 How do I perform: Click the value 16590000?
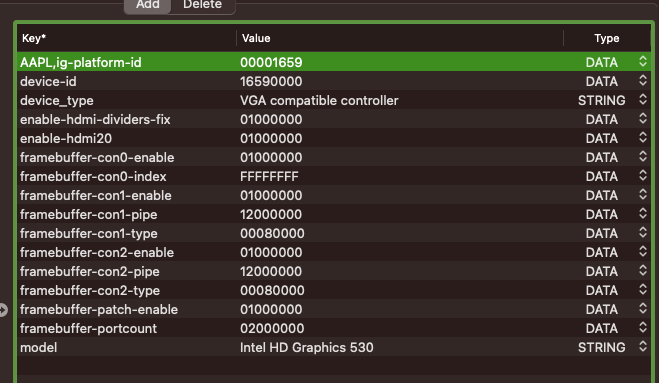(271, 82)
